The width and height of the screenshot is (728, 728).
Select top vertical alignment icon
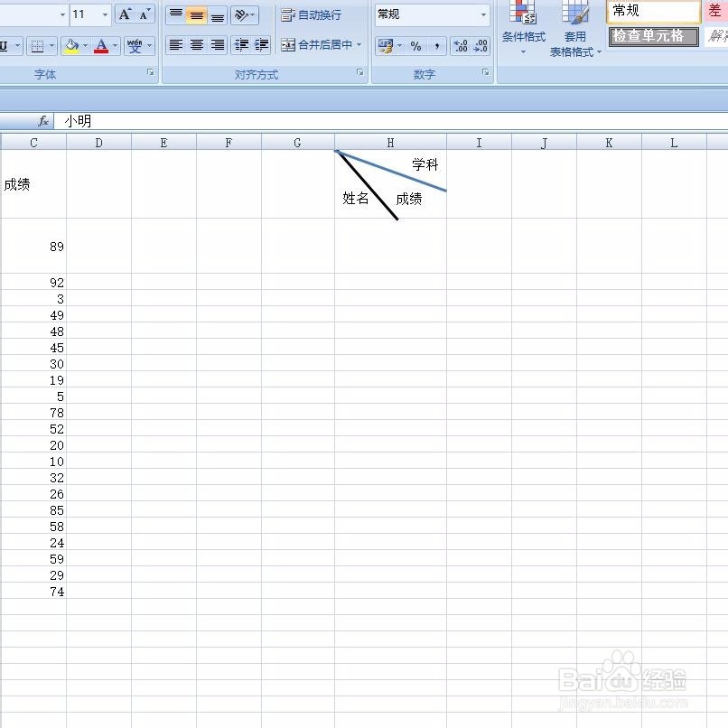click(176, 14)
